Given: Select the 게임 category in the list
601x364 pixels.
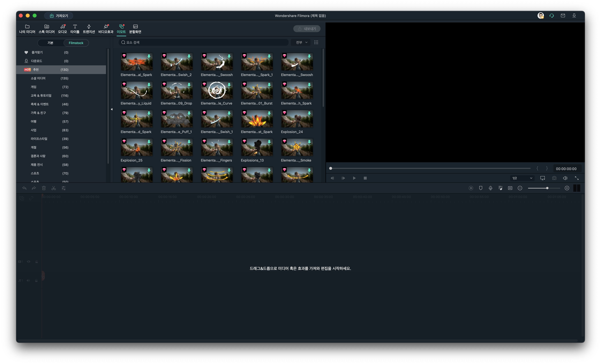Looking at the screenshot, I should pos(34,87).
